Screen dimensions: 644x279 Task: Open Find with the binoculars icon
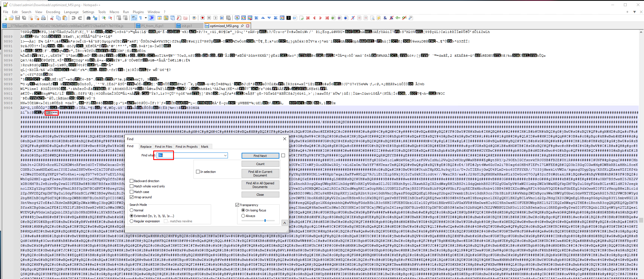point(89,18)
